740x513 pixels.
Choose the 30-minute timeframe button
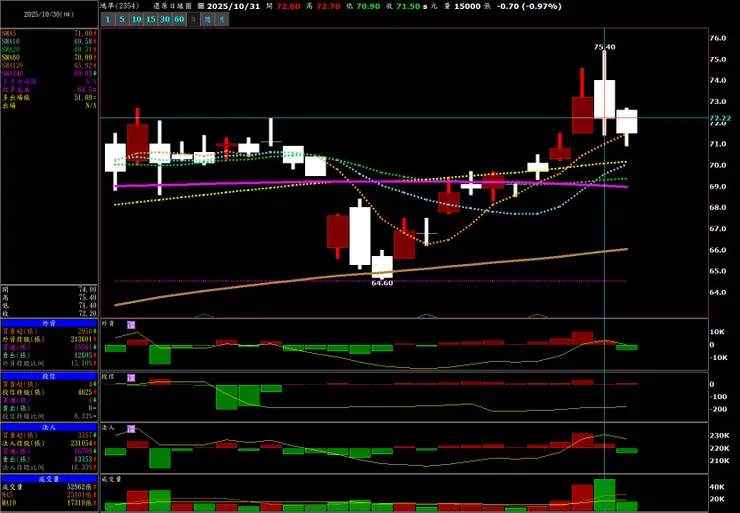point(165,19)
